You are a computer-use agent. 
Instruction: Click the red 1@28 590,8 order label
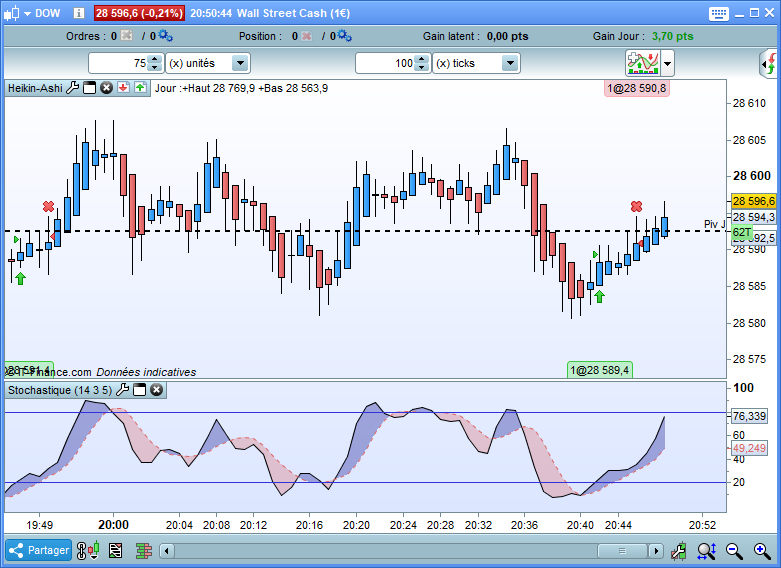[x=637, y=88]
